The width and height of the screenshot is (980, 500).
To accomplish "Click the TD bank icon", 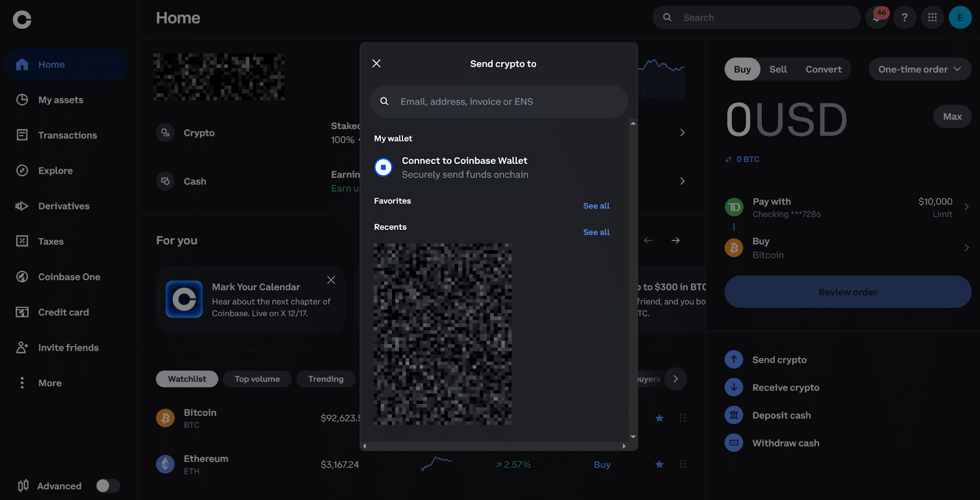I will pos(734,207).
